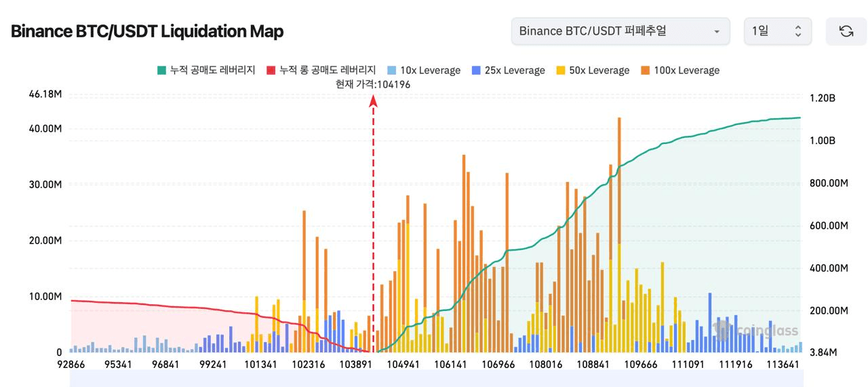
Task: Toggle the 50x Leverage legend entry
Action: pyautogui.click(x=592, y=70)
